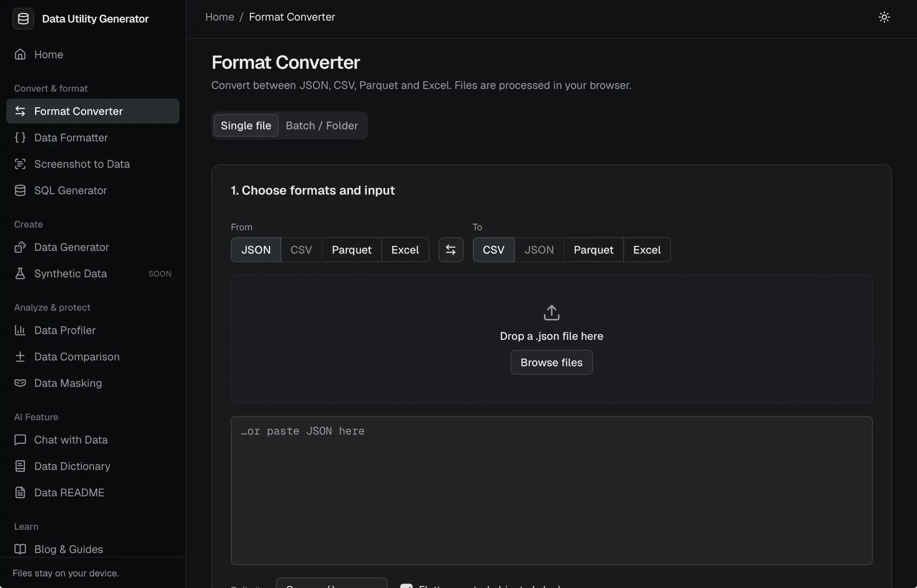Viewport: 917px width, 588px height.
Task: Open the Delimiter dropdown at the bottom
Action: [x=331, y=583]
